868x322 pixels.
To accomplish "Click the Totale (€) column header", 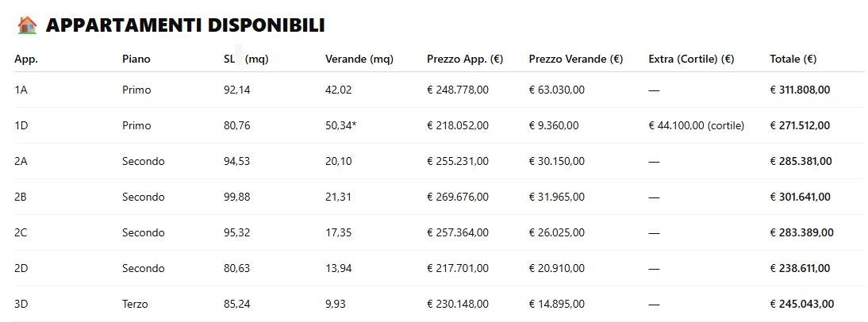I will [x=793, y=59].
